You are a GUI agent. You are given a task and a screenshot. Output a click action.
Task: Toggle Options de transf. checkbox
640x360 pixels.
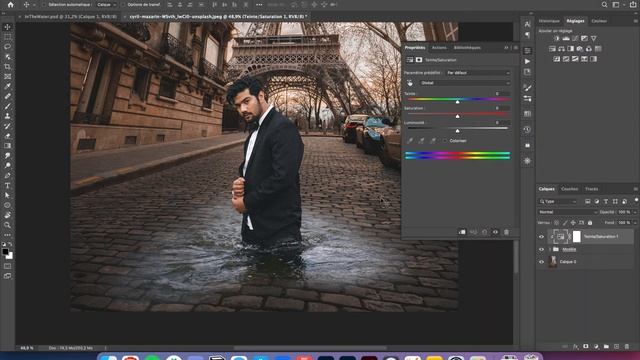pos(123,5)
